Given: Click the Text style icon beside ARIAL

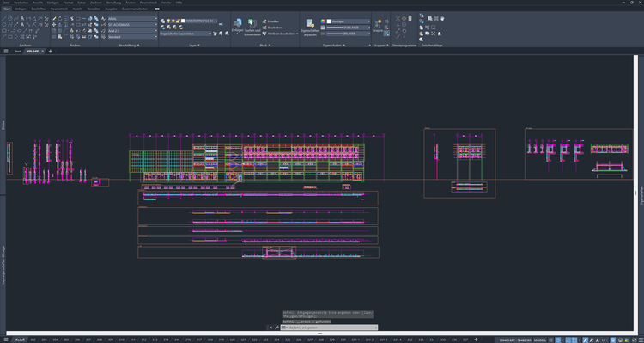Looking at the screenshot, I should 103,19.
